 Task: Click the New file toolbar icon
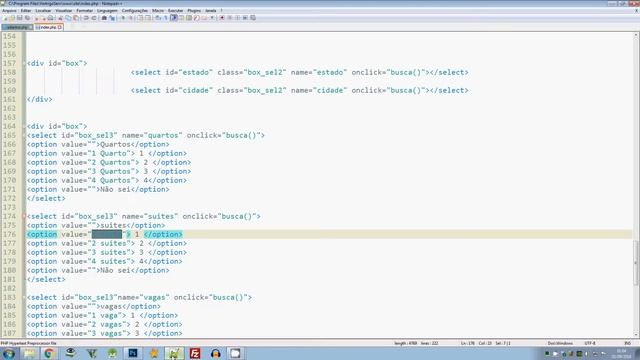coord(4,18)
